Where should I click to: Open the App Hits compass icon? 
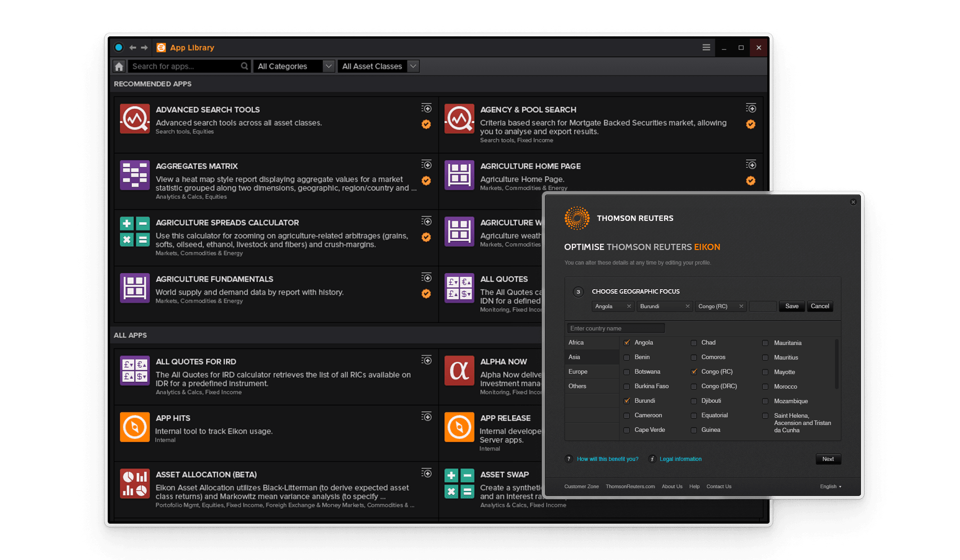[135, 427]
